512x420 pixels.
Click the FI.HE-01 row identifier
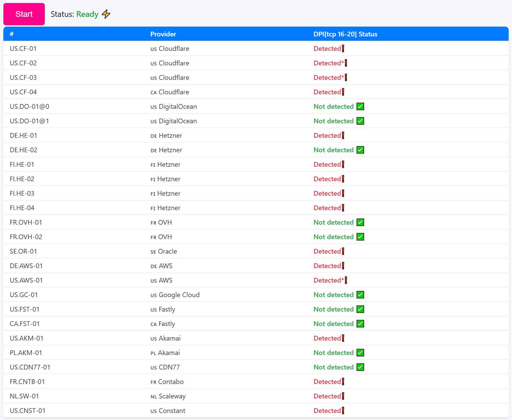22,164
